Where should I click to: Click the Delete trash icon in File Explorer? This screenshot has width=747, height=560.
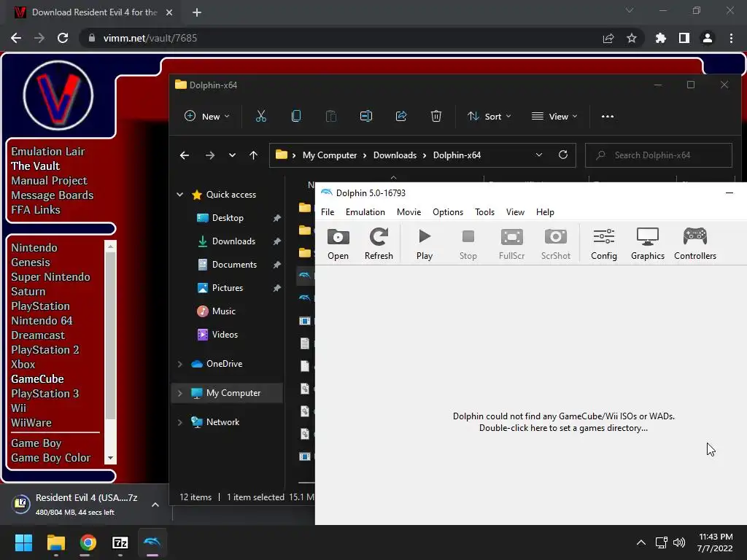[436, 116]
